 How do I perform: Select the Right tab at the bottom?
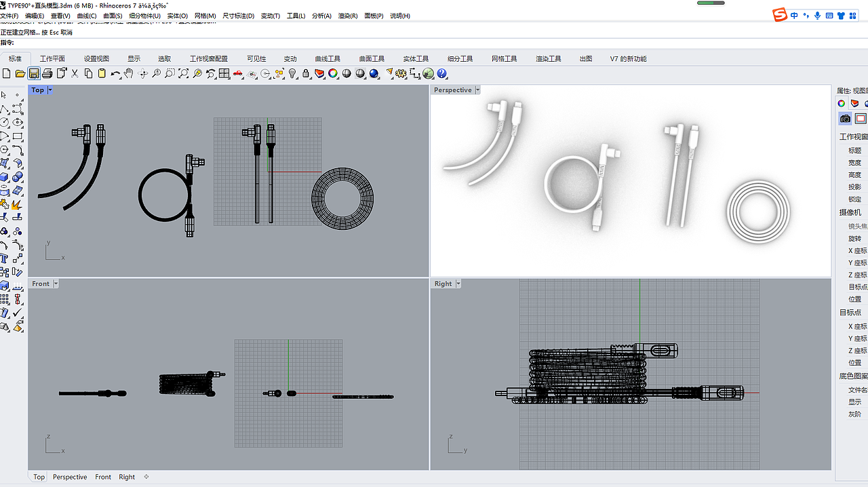[x=127, y=477]
